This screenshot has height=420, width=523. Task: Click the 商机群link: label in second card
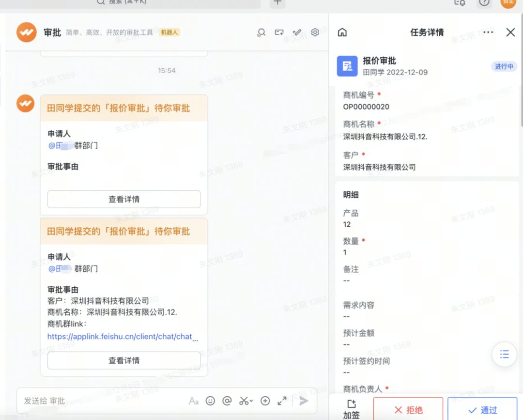click(x=67, y=324)
